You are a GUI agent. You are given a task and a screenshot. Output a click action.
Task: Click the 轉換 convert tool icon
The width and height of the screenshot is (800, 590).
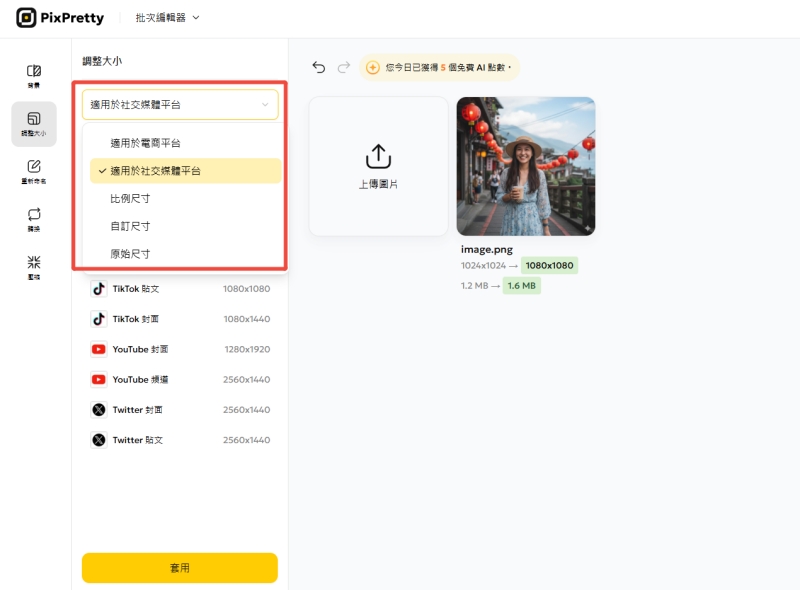point(34,219)
